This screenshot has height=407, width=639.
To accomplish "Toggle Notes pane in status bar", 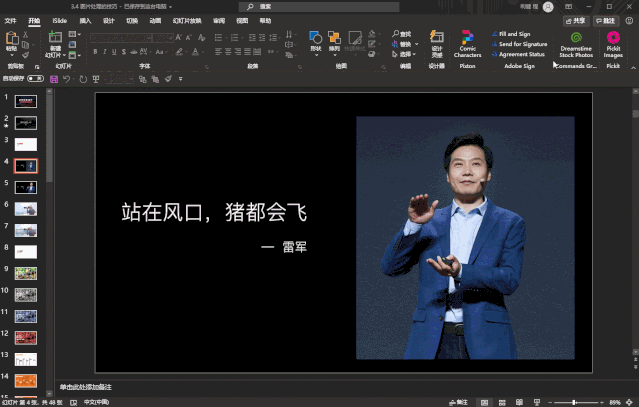I will [x=458, y=403].
